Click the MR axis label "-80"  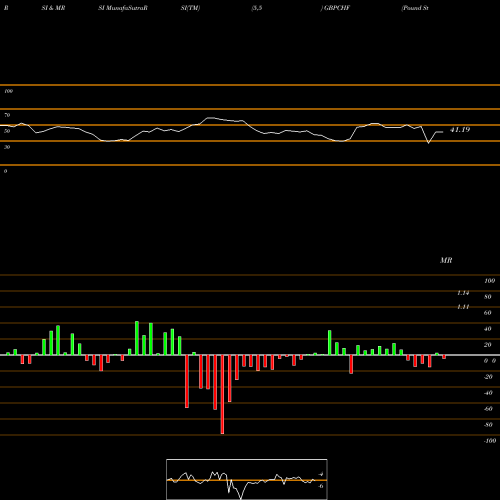click(488, 425)
